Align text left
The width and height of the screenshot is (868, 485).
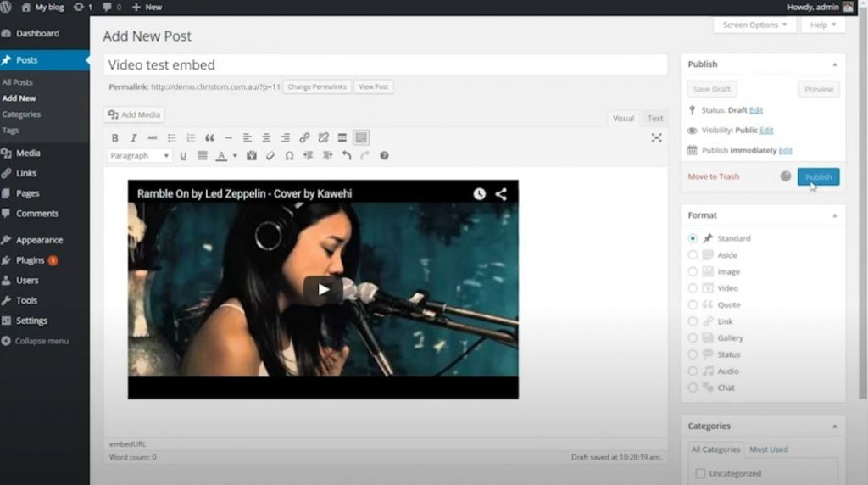coord(247,138)
